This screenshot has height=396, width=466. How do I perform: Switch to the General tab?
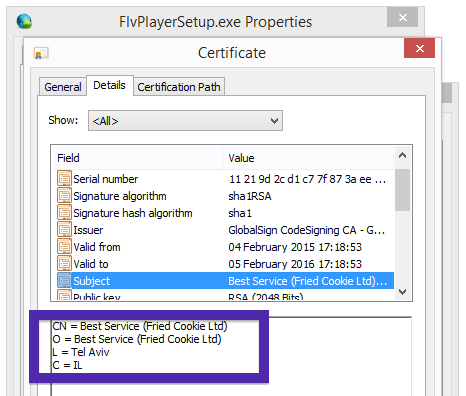click(x=63, y=87)
